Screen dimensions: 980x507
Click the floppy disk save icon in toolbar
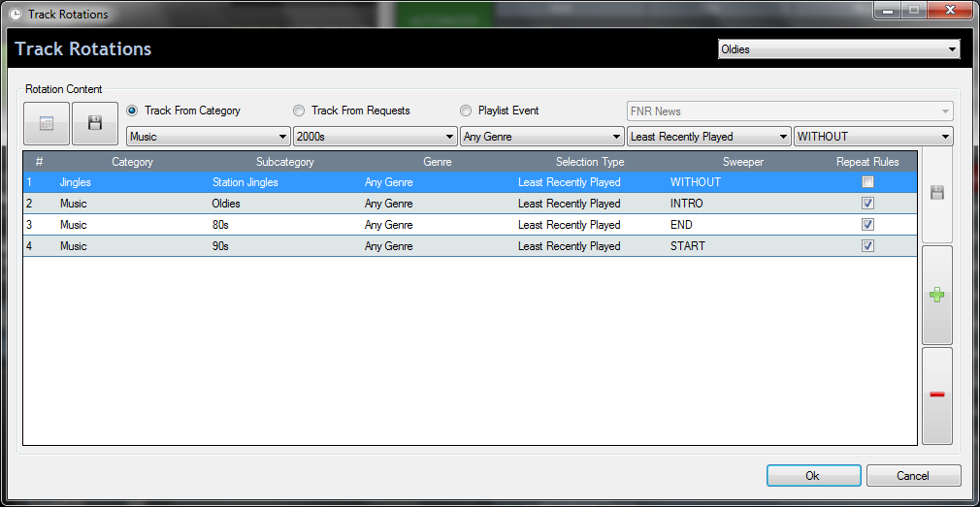point(95,123)
